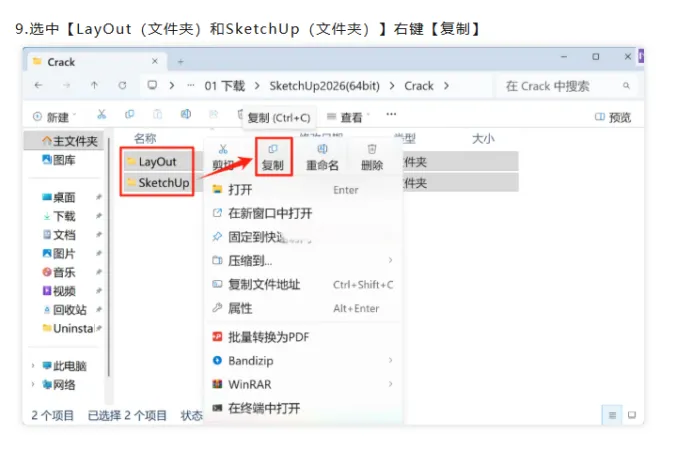This screenshot has width=692, height=451.
Task: Choose Open from context menu
Action: click(x=304, y=190)
